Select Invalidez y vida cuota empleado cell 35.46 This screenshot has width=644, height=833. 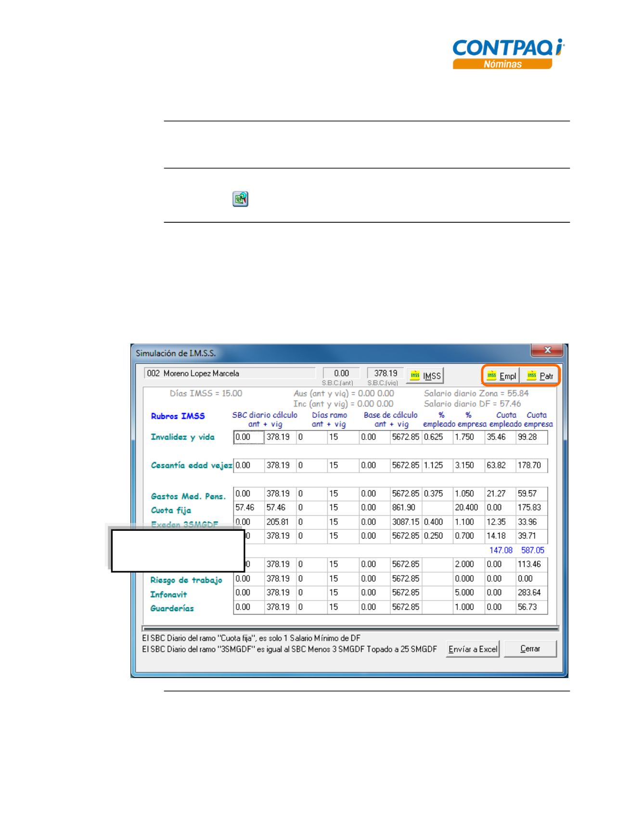pyautogui.click(x=500, y=437)
